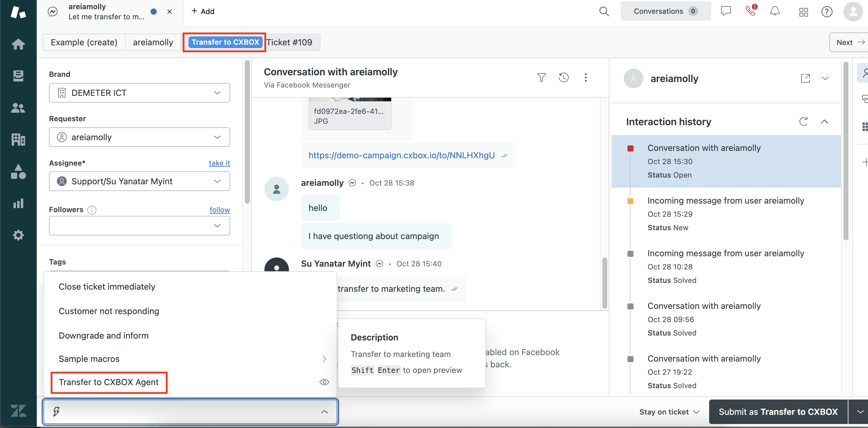Click the app logo at sidebar top
868x428 pixels.
point(18,12)
